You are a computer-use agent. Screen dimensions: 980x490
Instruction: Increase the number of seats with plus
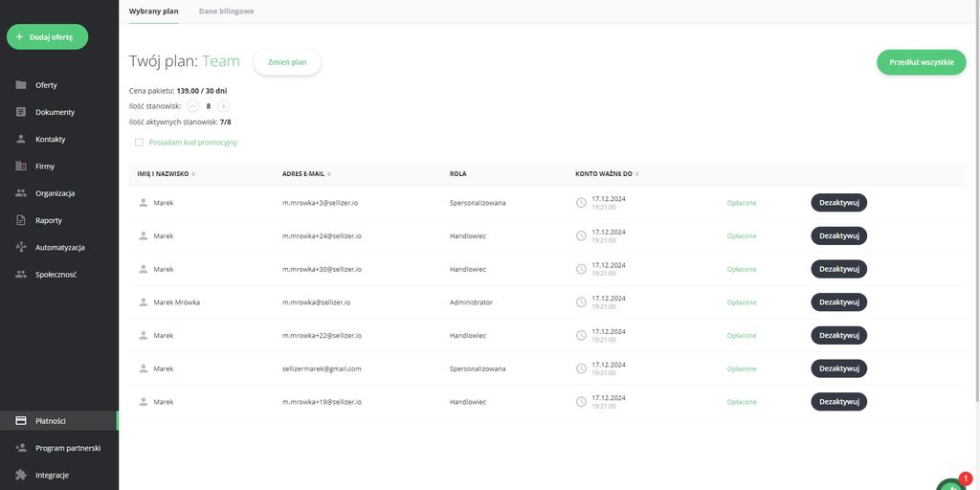tap(223, 106)
